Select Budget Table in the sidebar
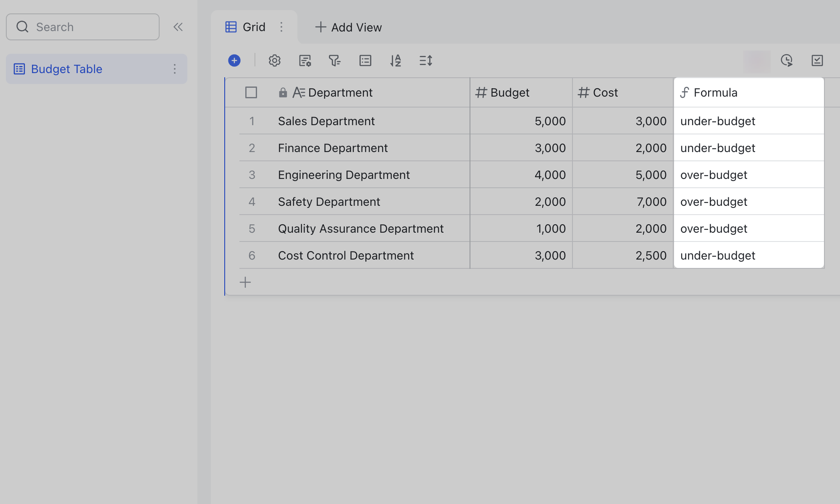The width and height of the screenshot is (840, 504). pyautogui.click(x=66, y=69)
